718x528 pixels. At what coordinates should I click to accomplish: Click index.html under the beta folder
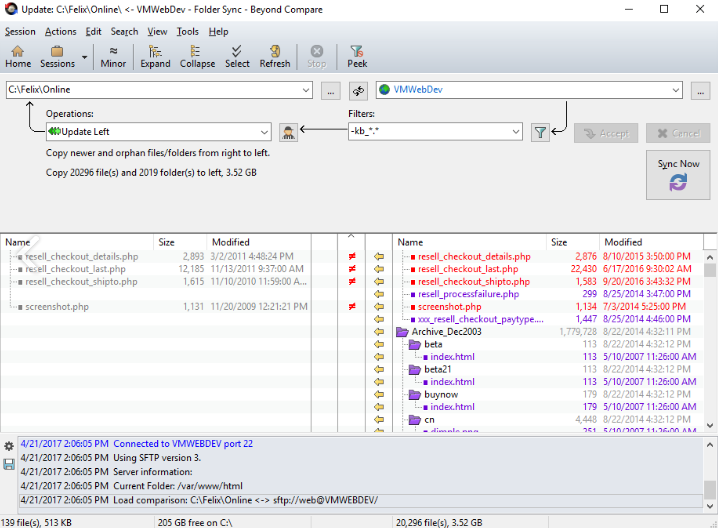pyautogui.click(x=452, y=357)
